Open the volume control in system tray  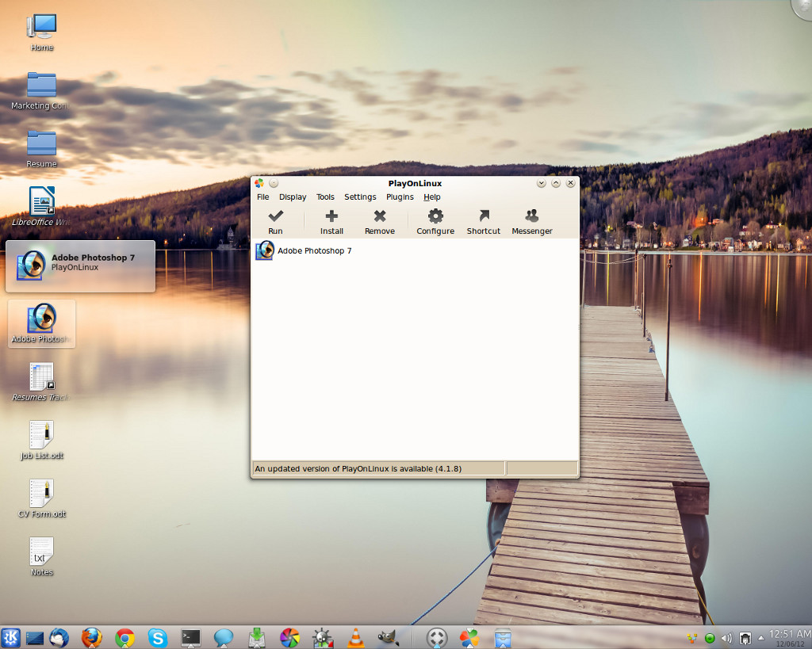[x=727, y=639]
